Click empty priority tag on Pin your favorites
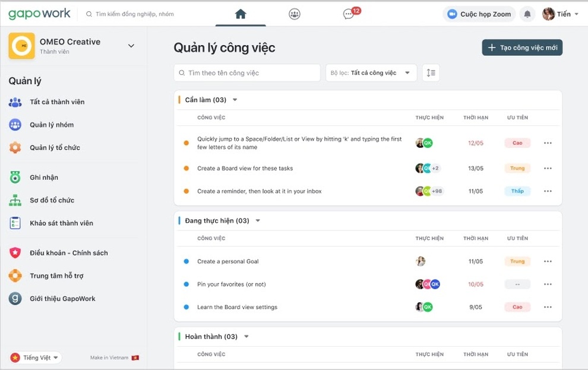The height and width of the screenshot is (370, 588). [x=517, y=284]
